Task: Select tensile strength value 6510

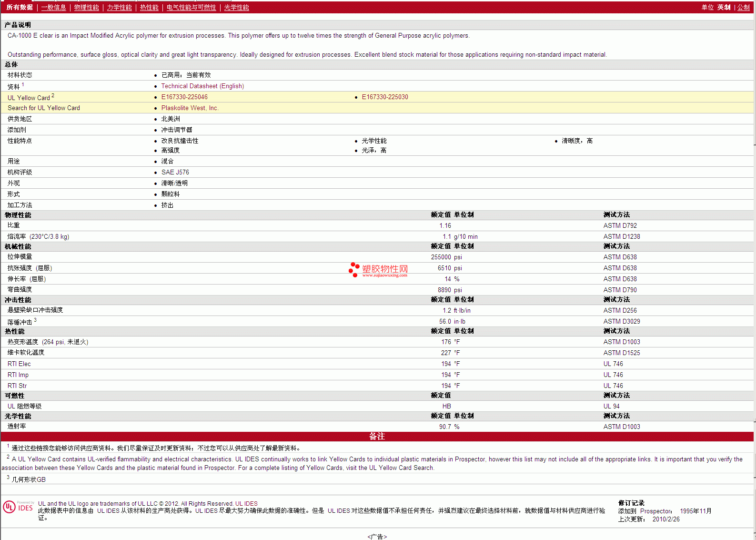Action: pyautogui.click(x=444, y=268)
